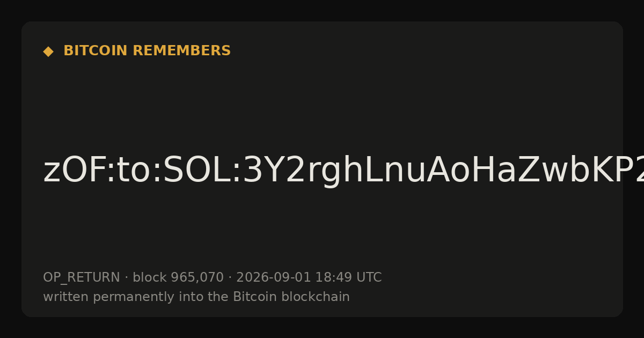Click the word BITCOIN in the header
Viewport: 644px width, 338px height.
(x=96, y=51)
